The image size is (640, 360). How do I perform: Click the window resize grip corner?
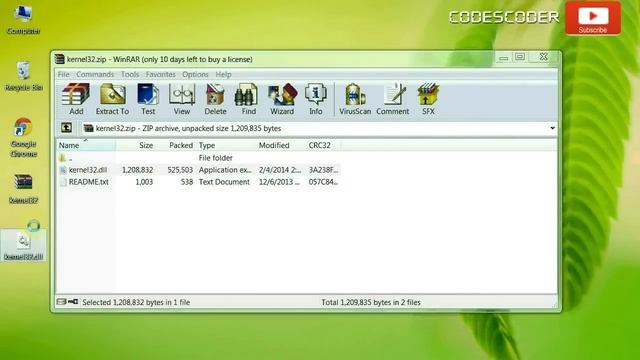[x=554, y=304]
